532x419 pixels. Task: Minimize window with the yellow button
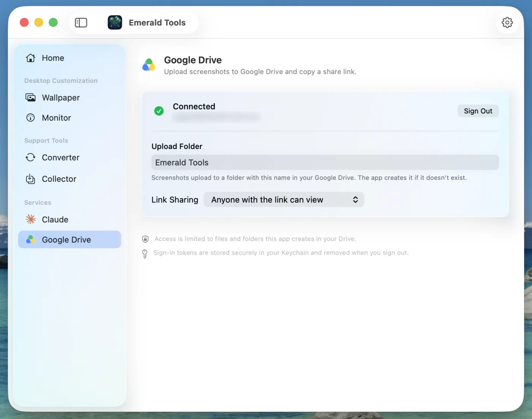[39, 22]
